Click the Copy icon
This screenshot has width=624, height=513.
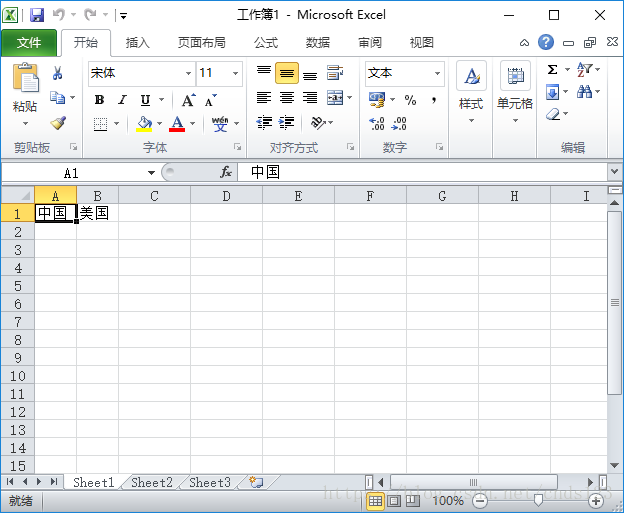point(58,98)
